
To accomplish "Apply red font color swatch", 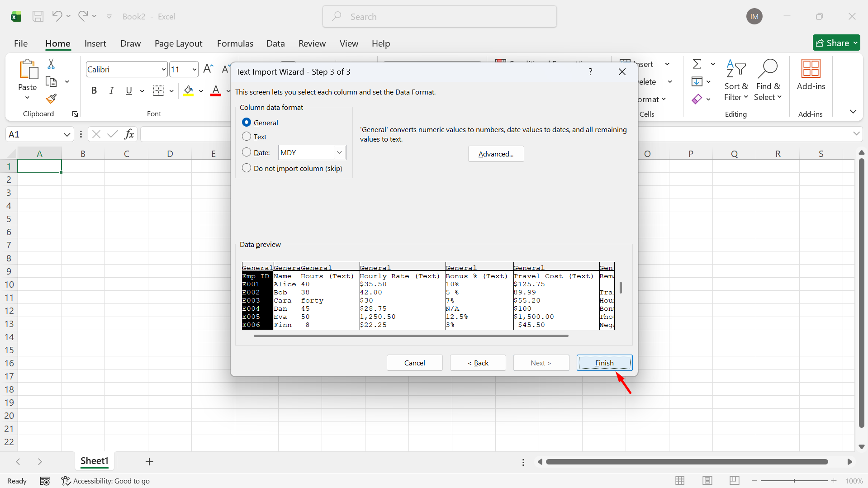I will pyautogui.click(x=216, y=91).
